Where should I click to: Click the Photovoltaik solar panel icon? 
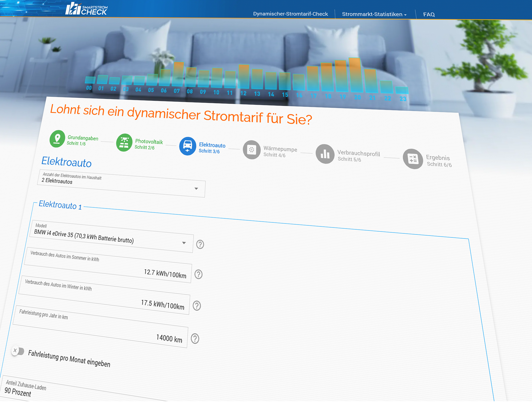point(124,142)
